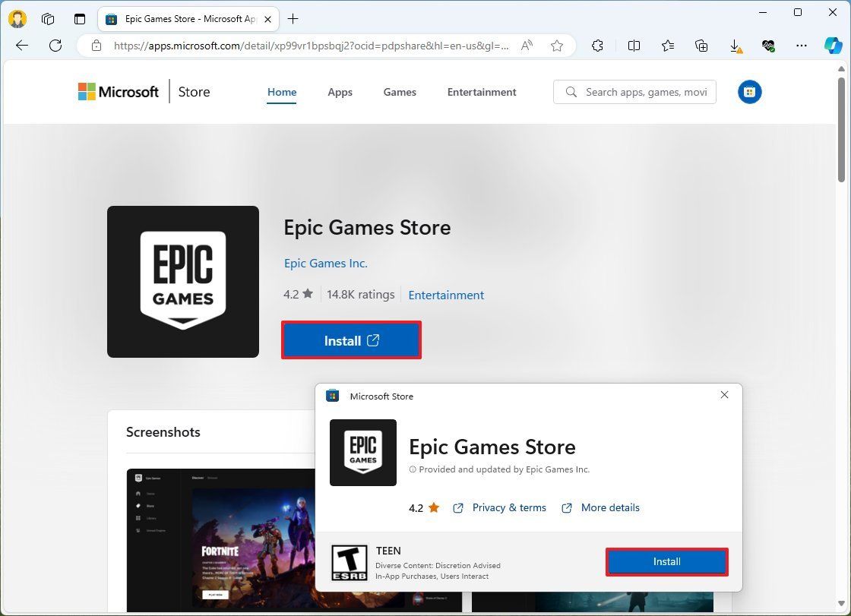Image resolution: width=851 pixels, height=616 pixels.
Task: Open Copilot in the browser sidebar
Action: [x=834, y=46]
